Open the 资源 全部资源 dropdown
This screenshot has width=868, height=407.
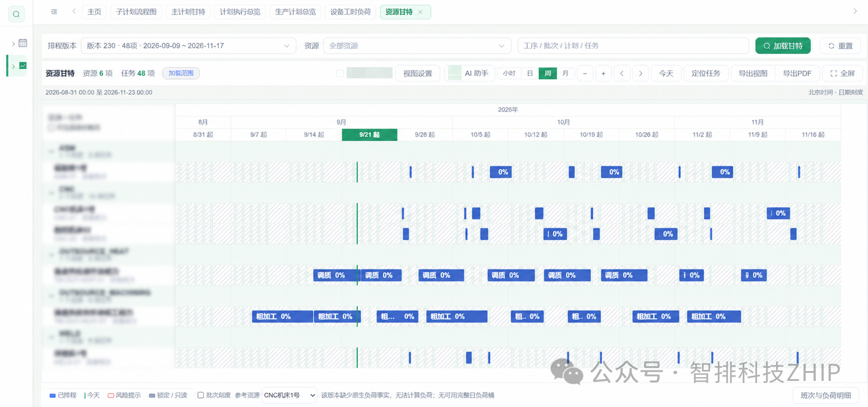(417, 46)
